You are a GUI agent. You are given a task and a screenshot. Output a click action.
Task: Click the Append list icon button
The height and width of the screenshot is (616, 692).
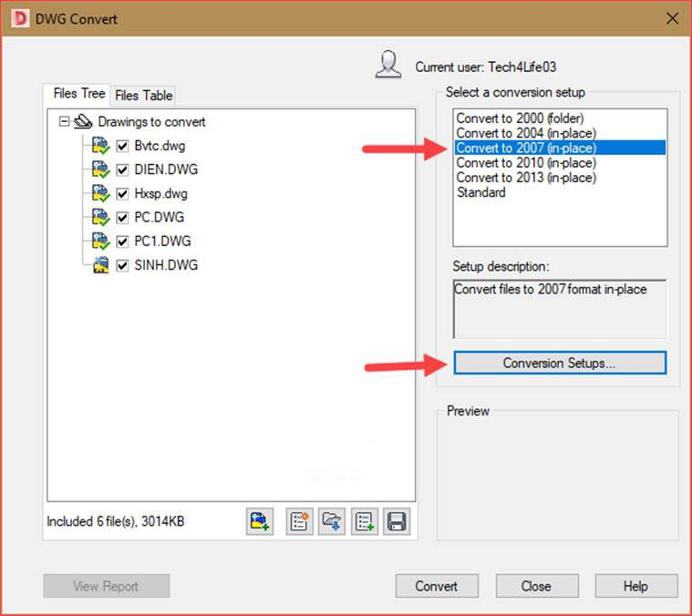click(x=364, y=521)
